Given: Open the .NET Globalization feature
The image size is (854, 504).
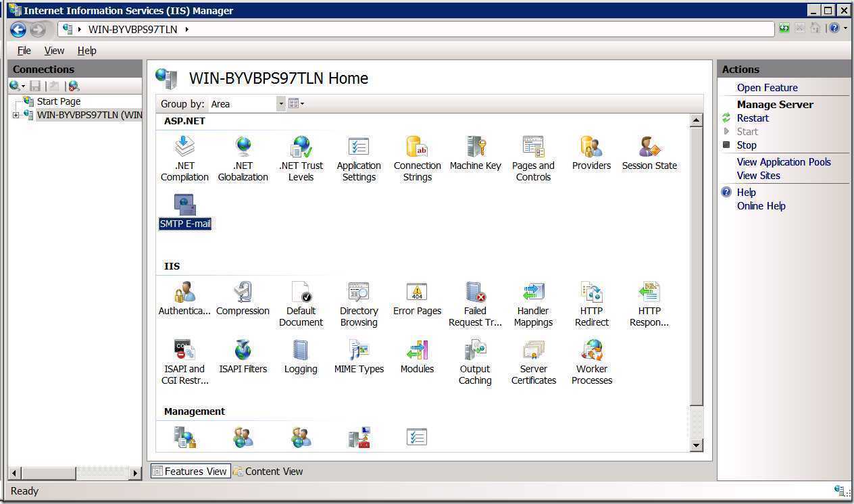Looking at the screenshot, I should pyautogui.click(x=243, y=159).
